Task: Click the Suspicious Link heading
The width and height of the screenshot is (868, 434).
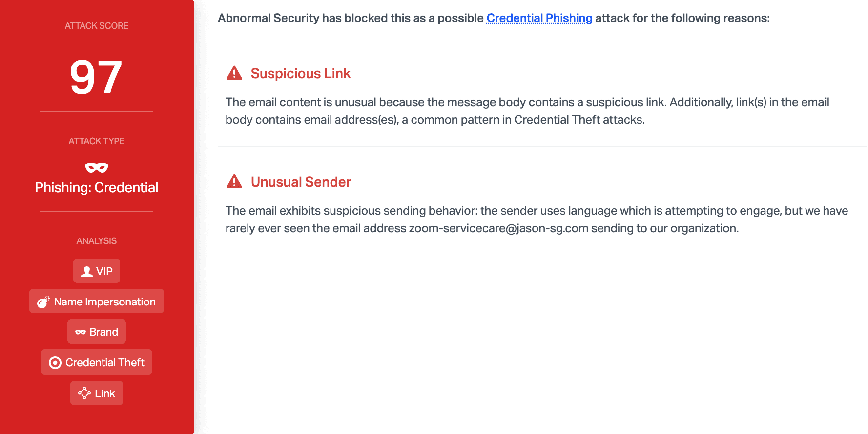Action: click(x=301, y=73)
